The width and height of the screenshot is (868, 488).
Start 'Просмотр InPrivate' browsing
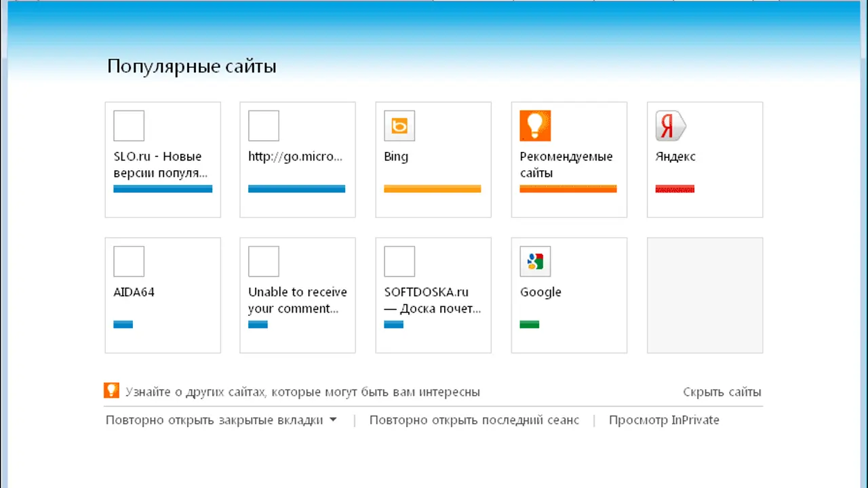[x=664, y=420]
